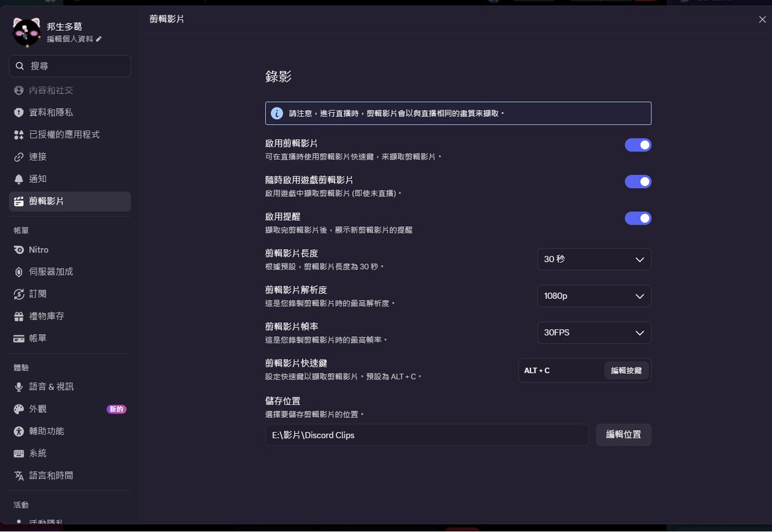Click the link icon for 連接
Viewport: 772px width, 532px height.
click(x=19, y=157)
